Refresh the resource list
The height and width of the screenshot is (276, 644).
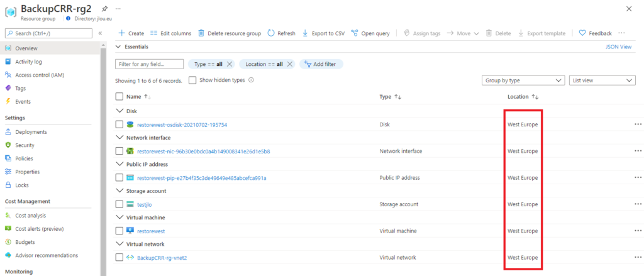pos(281,33)
